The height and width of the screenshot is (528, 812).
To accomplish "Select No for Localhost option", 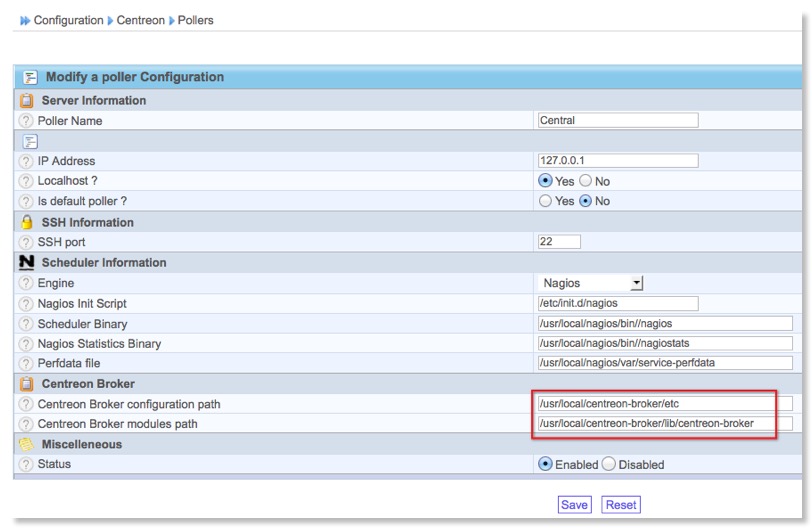I will 586,181.
